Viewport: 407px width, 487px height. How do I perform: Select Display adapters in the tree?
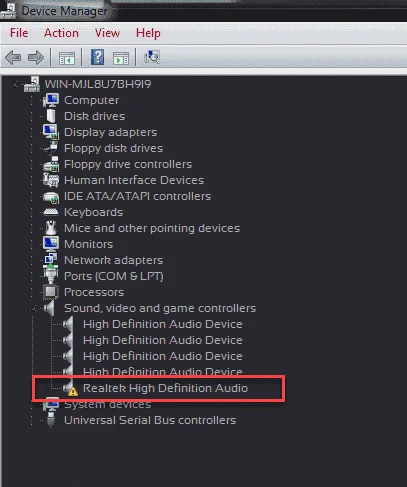[x=110, y=132]
